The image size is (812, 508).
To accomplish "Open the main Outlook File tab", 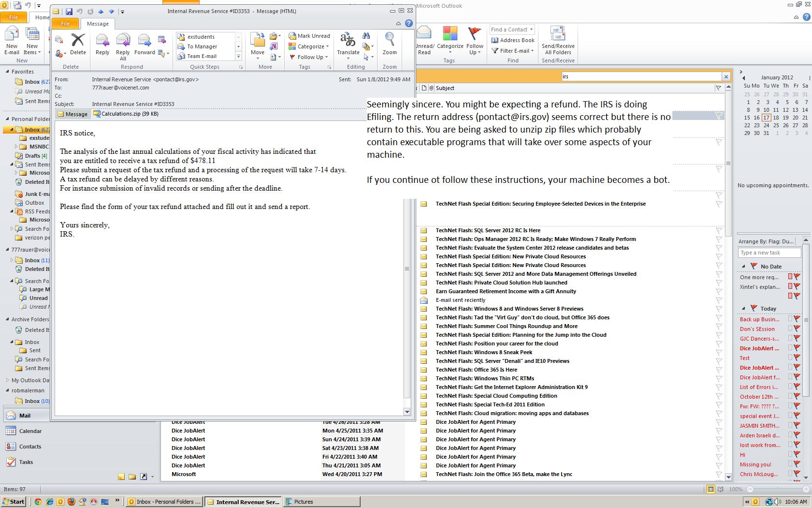I will (14, 17).
